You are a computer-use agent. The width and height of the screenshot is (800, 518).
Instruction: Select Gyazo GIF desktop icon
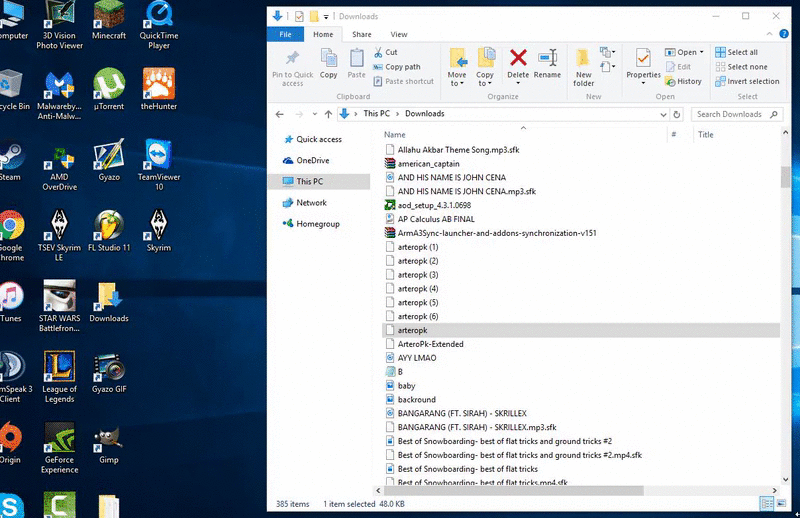coord(109,373)
